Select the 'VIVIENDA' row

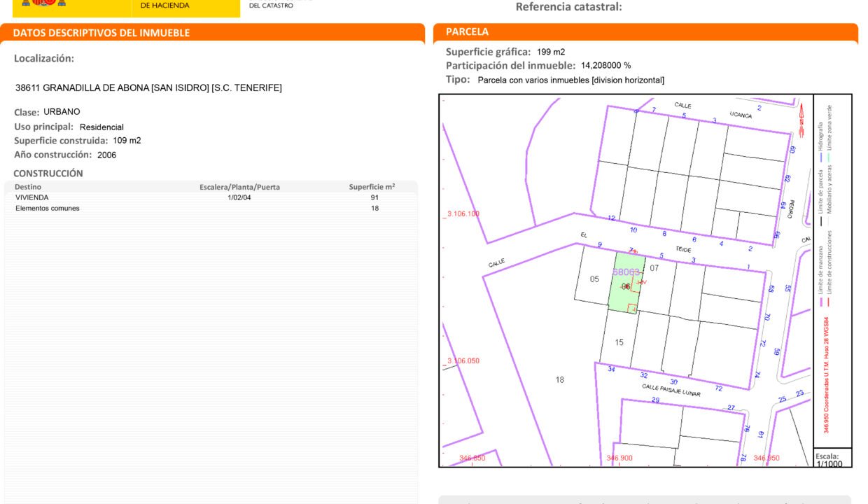[x=211, y=198]
